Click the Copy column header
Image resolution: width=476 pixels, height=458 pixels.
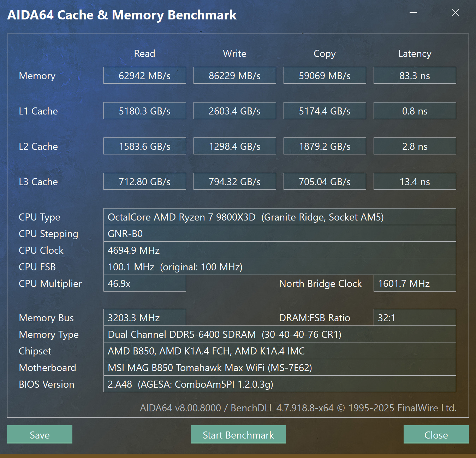[x=325, y=54]
